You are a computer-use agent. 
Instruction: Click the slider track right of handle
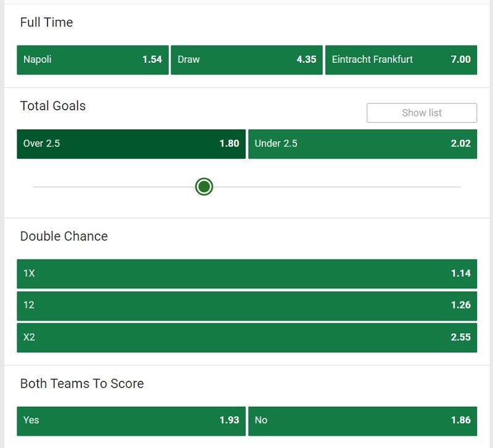coord(337,187)
